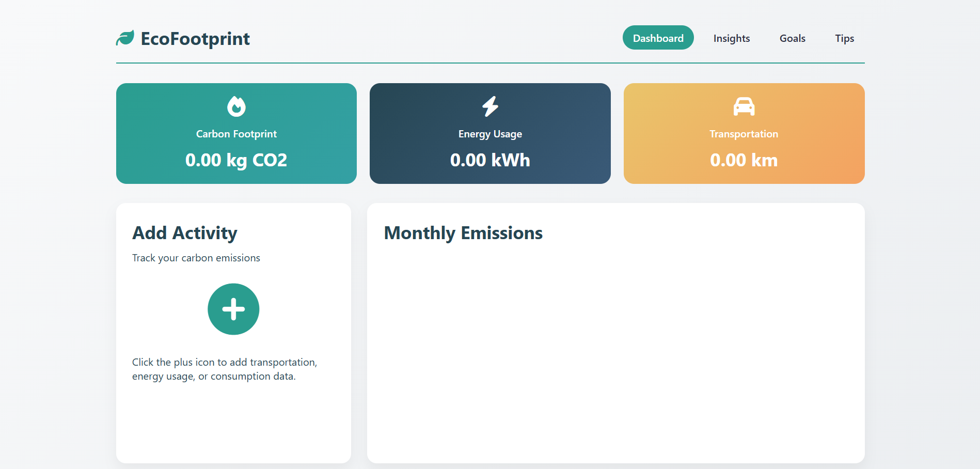Click the flame icon on Carbon Footprint card
Image resolution: width=980 pixels, height=469 pixels.
click(x=236, y=106)
